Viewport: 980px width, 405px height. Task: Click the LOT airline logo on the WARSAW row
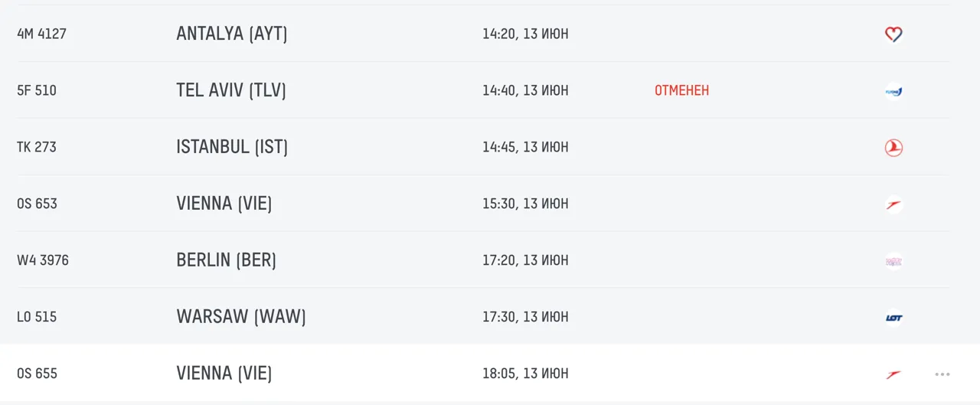(x=893, y=317)
